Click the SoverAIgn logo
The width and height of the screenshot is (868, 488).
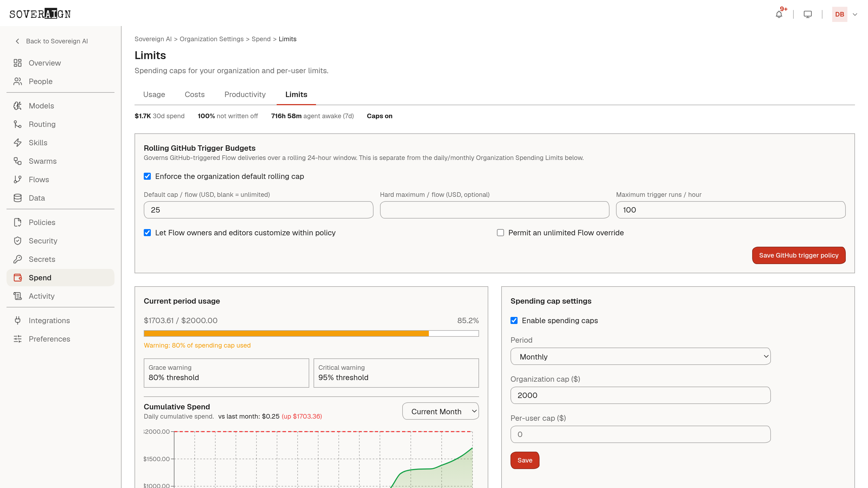point(40,14)
